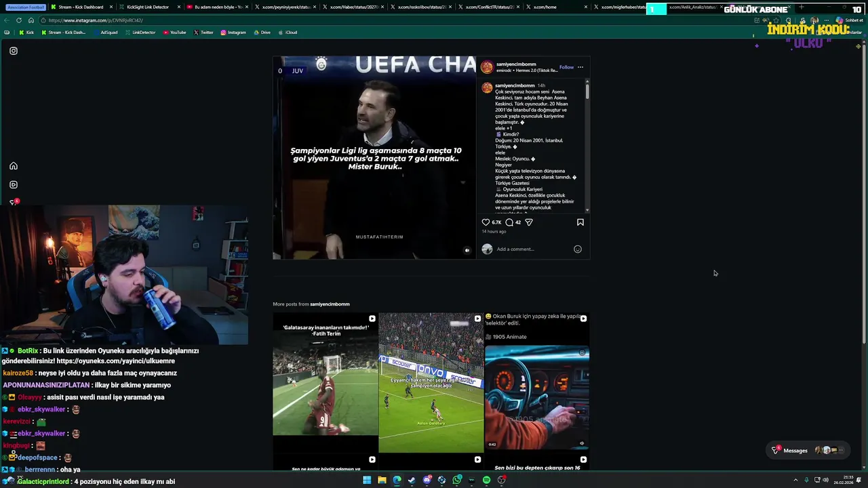
Task: Open the Drive bookmark
Action: [262, 33]
